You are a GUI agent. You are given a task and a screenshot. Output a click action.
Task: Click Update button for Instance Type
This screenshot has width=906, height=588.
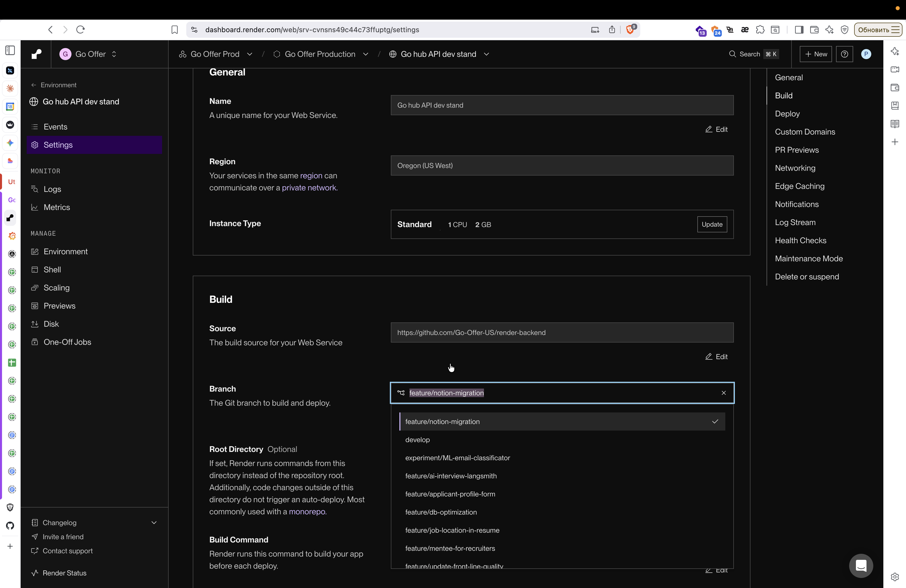click(712, 224)
